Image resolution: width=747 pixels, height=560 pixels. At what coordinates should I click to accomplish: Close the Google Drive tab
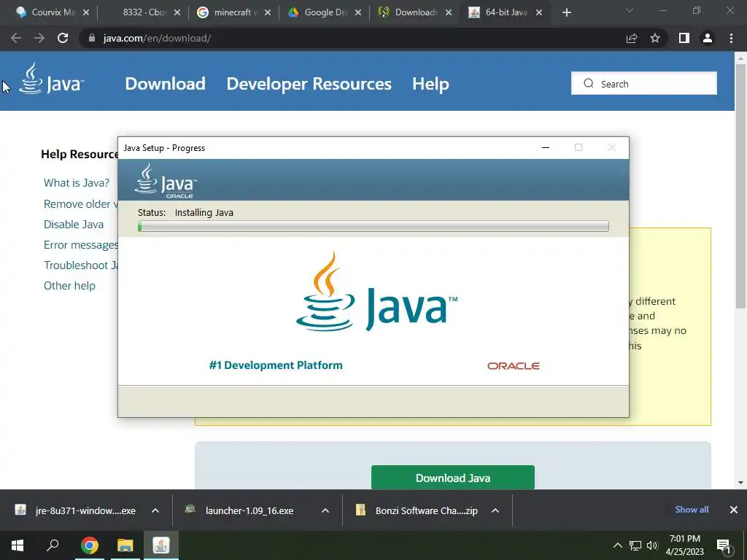point(358,13)
